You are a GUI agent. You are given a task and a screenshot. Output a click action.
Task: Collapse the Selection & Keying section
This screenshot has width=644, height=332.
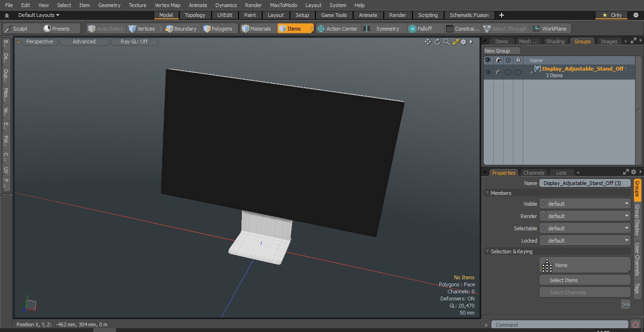487,251
